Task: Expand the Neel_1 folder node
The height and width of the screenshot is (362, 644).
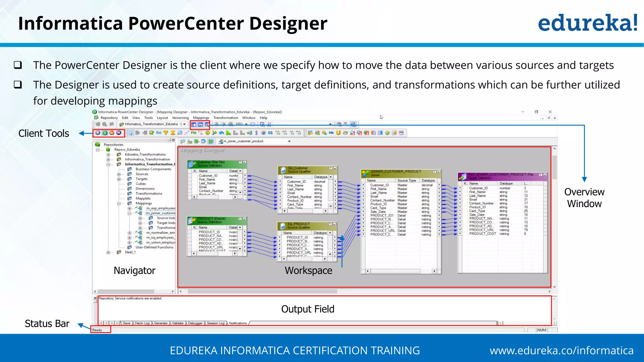Action: 108,252
